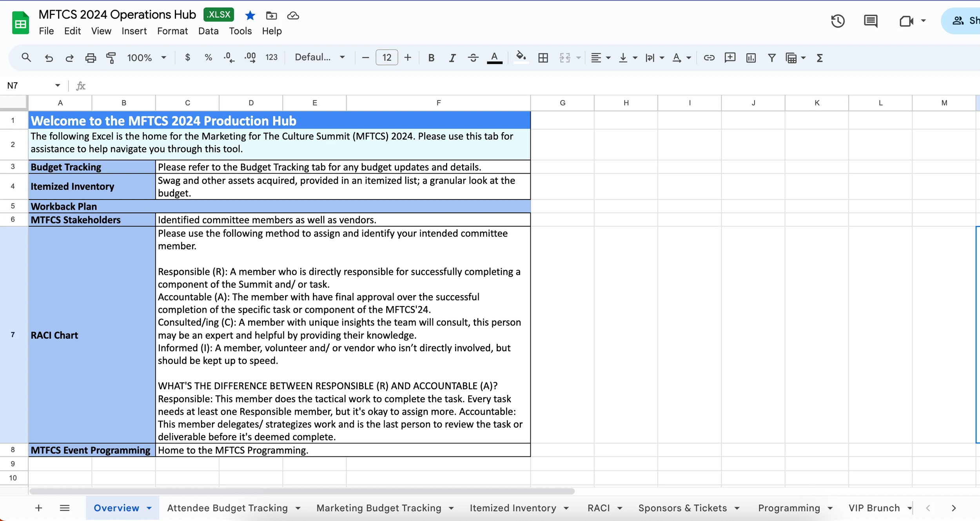Open horizontal align dropdown
Screen dimensions: 980x521
pyautogui.click(x=601, y=58)
